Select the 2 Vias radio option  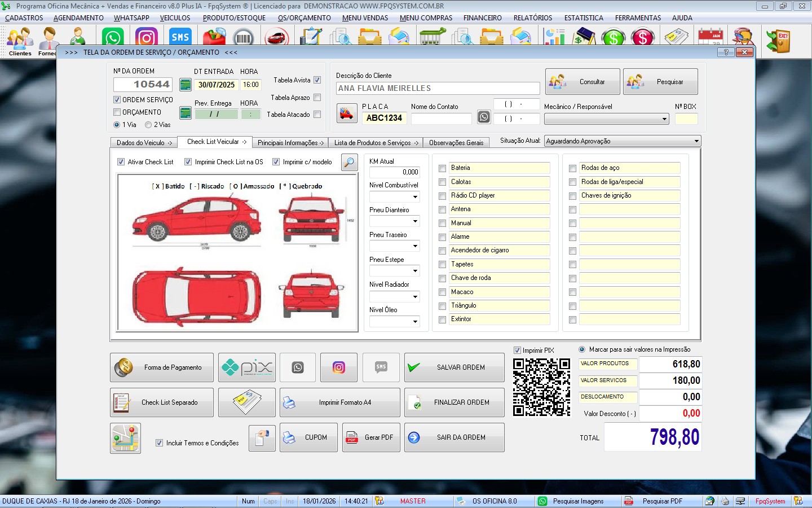tap(148, 125)
